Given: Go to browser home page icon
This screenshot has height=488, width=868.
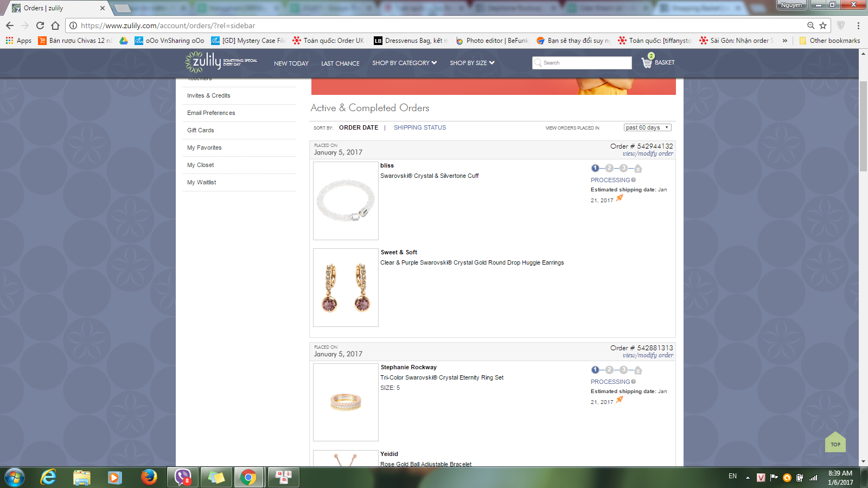Looking at the screenshot, I should 55,25.
